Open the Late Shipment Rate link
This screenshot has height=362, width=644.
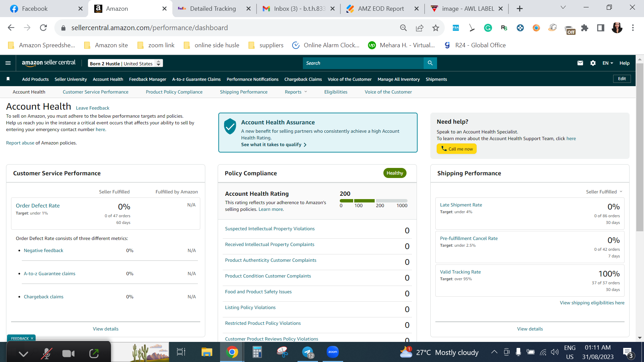point(461,205)
